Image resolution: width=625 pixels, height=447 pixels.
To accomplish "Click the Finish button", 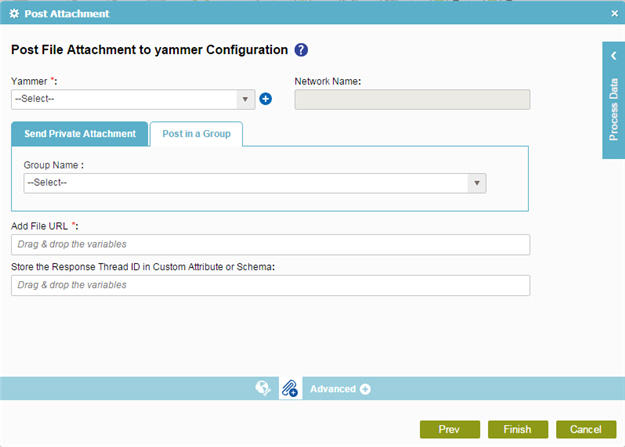I will 518,429.
